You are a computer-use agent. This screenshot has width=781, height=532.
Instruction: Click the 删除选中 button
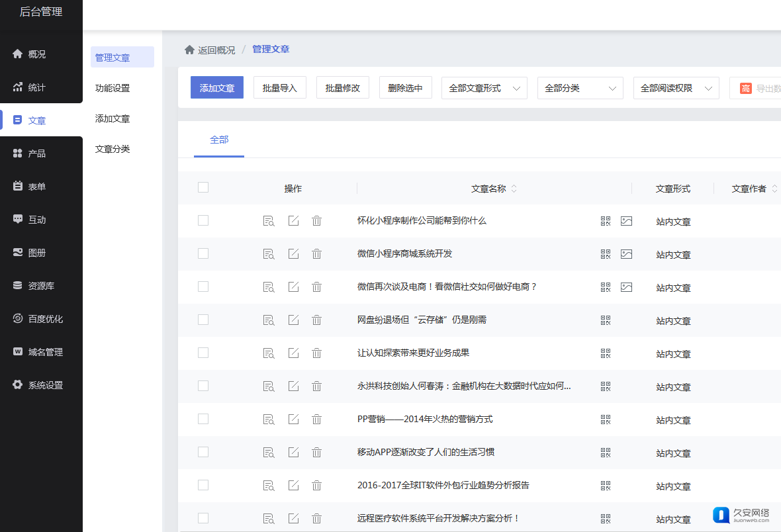coord(406,87)
